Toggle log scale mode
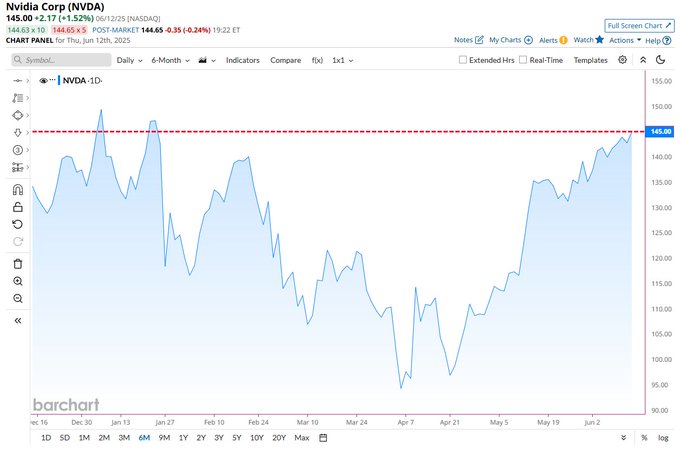Image resolution: width=680 pixels, height=449 pixels. tap(663, 438)
